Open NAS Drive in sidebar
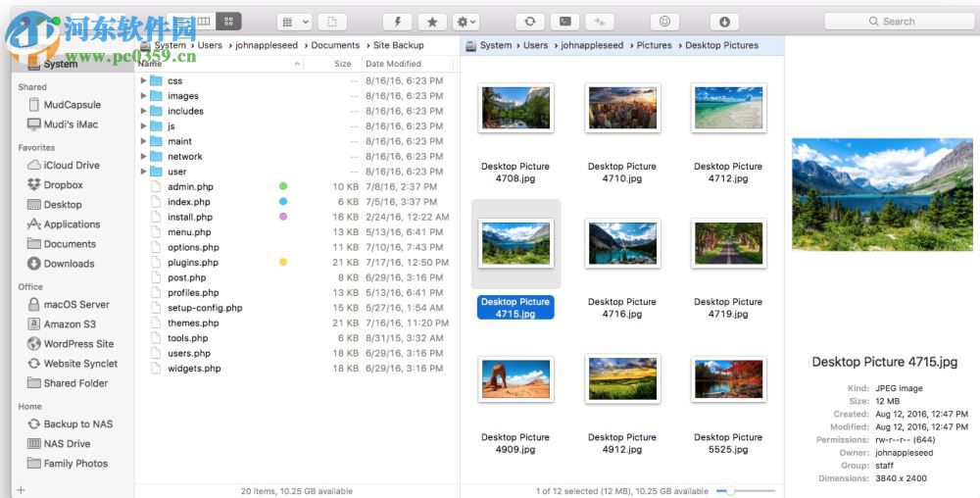The image size is (980, 498). (59, 444)
